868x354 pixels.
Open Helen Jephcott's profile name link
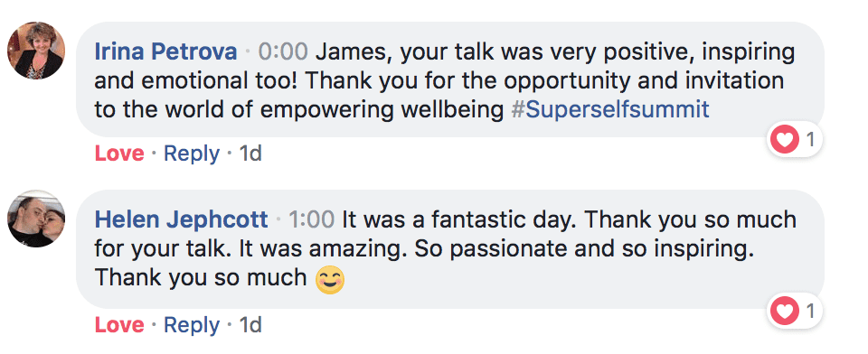click(182, 220)
